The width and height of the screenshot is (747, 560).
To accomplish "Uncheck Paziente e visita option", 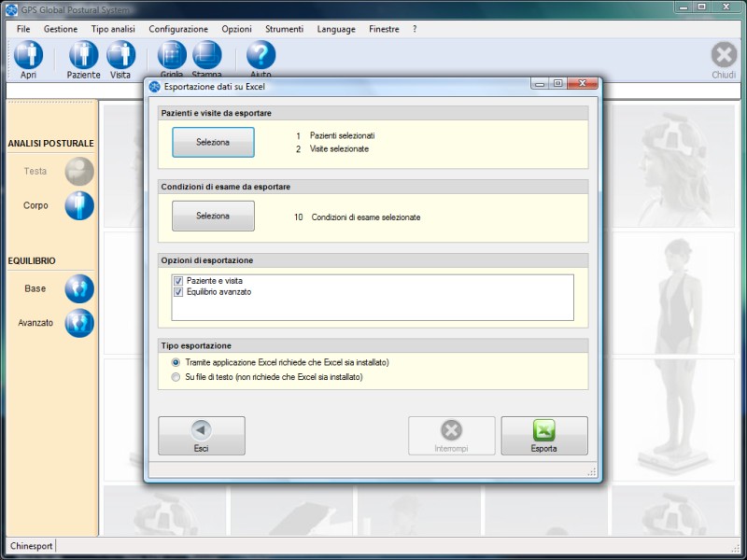I will click(x=178, y=281).
